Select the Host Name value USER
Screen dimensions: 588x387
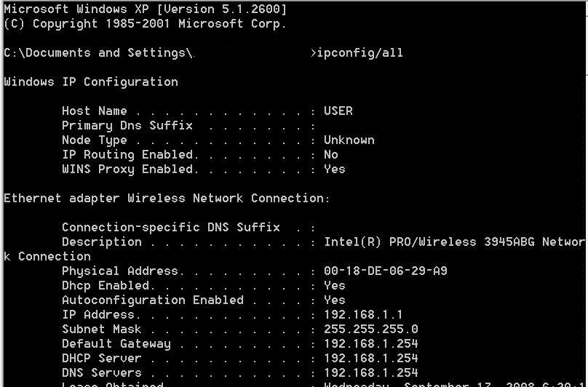[x=338, y=111]
